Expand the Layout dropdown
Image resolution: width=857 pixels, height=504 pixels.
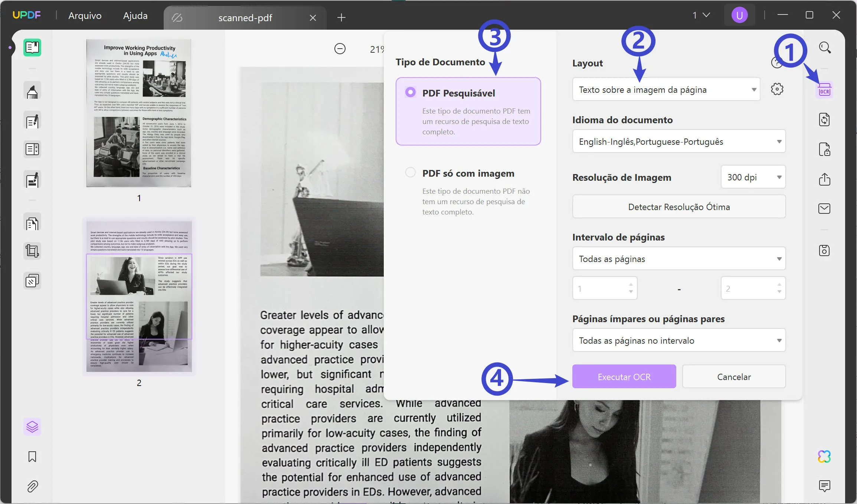pyautogui.click(x=666, y=89)
